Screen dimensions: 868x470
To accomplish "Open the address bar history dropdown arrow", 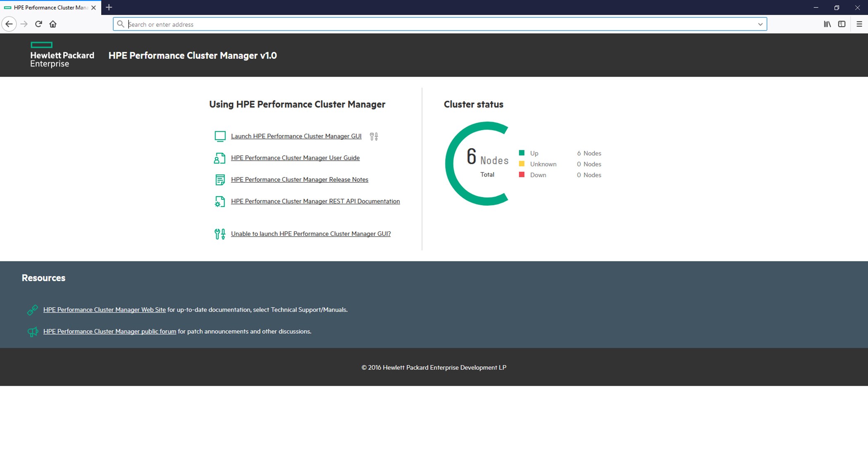I will [760, 24].
